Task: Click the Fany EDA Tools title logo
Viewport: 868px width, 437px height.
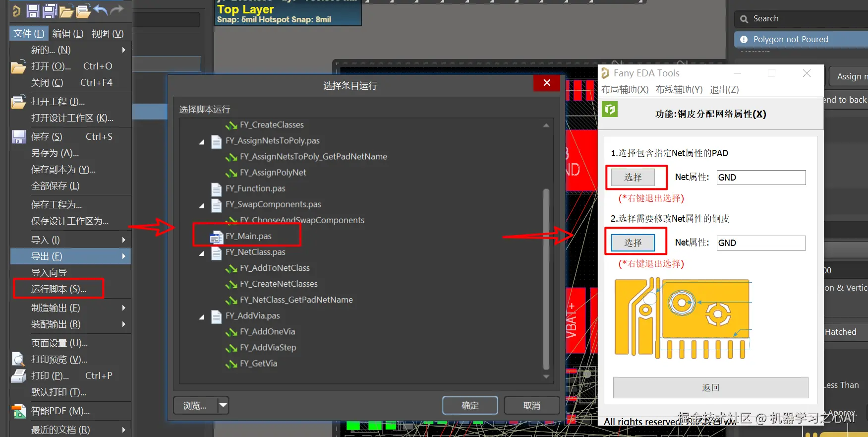Action: point(605,73)
